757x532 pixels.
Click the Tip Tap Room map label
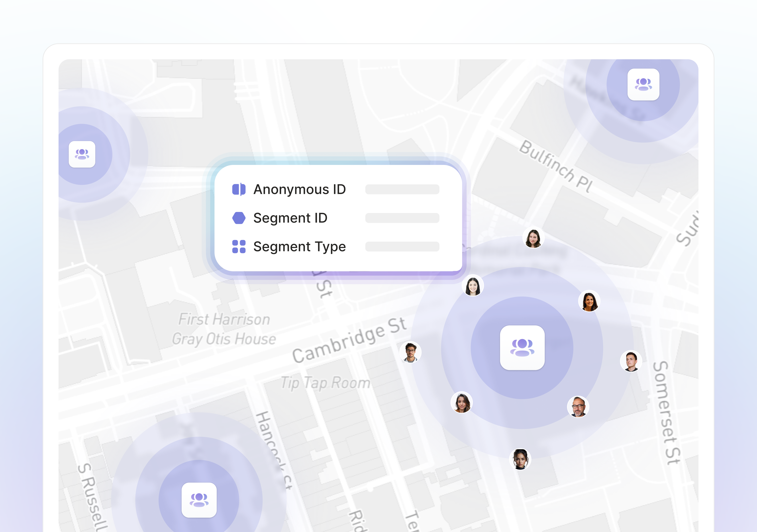point(326,383)
